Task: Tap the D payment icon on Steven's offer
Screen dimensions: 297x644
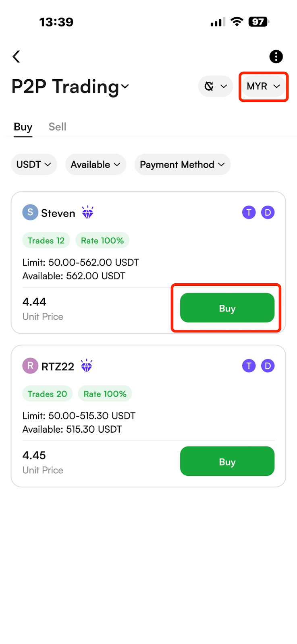Action: click(x=268, y=212)
